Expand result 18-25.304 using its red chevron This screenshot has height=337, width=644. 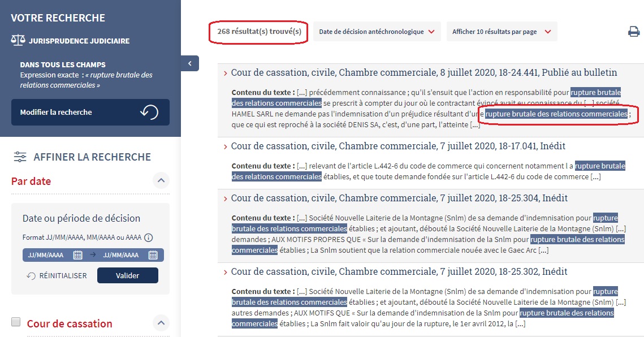click(x=225, y=199)
